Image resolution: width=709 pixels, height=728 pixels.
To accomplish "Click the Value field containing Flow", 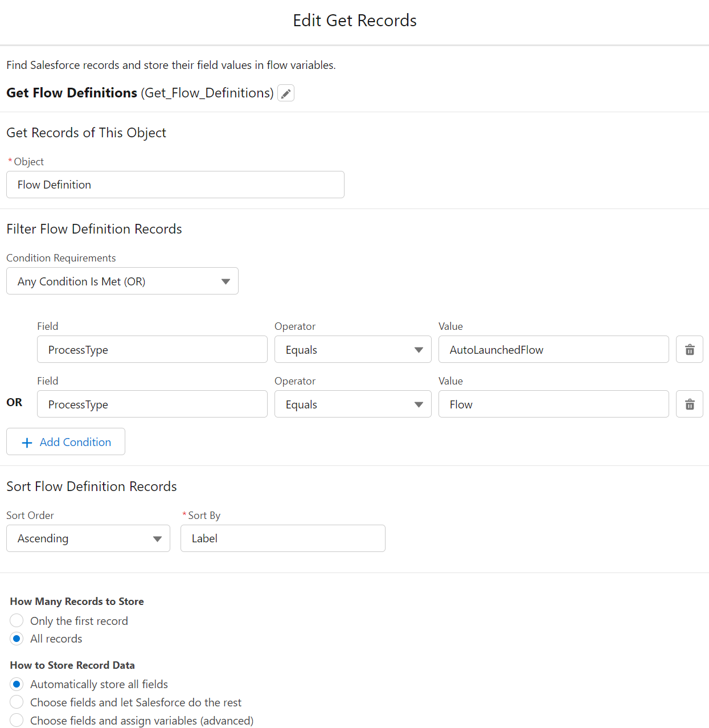I will [553, 404].
